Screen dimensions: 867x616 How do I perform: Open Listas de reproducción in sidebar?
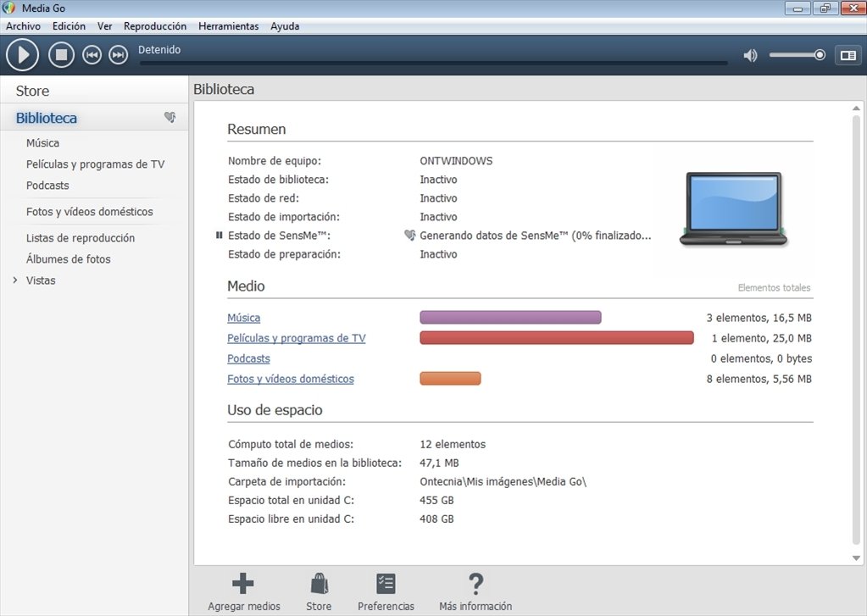click(81, 238)
